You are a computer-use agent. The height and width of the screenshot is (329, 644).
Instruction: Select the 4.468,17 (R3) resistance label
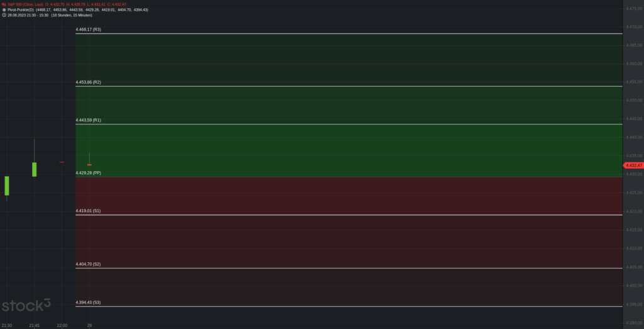coord(88,30)
